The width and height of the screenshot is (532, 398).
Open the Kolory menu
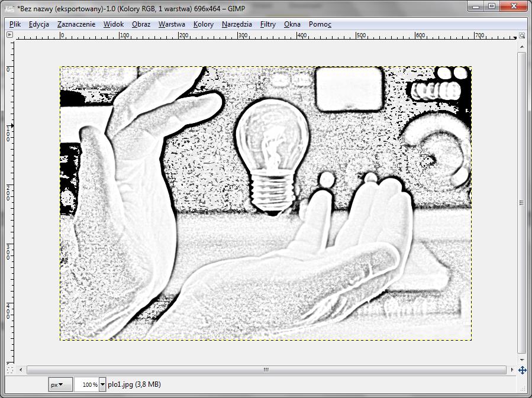[x=204, y=24]
